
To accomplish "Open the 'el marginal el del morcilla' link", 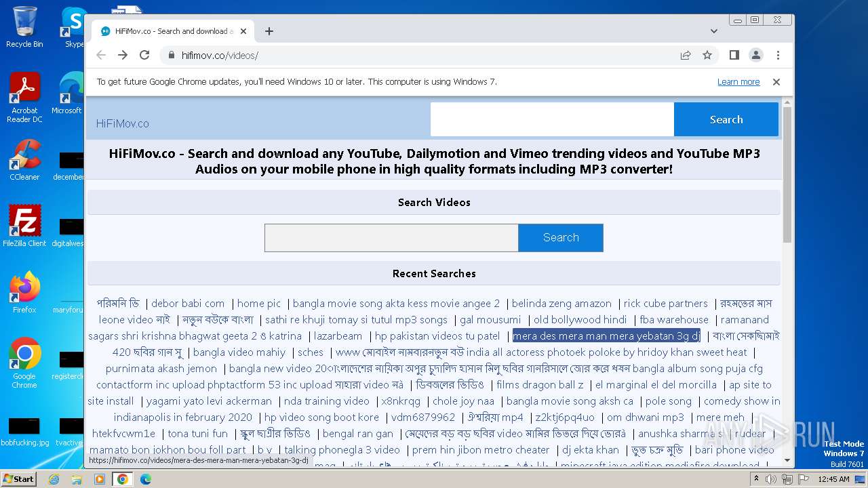I will click(x=656, y=385).
